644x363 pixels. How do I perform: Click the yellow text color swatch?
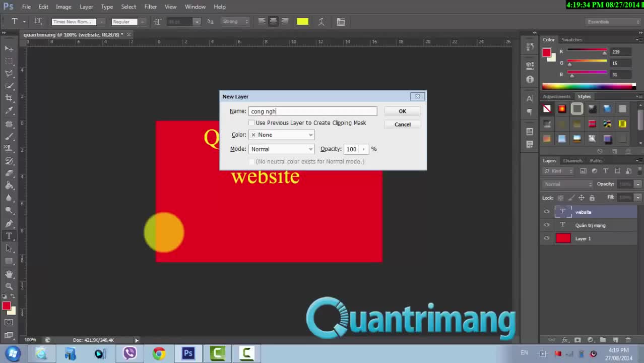(302, 22)
